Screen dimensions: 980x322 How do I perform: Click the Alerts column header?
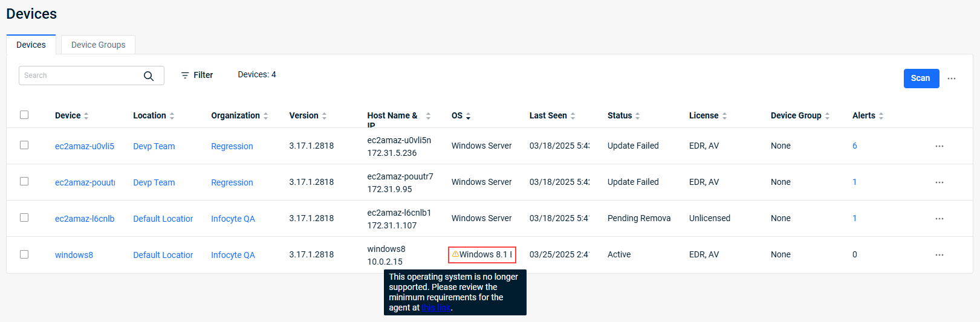point(864,115)
